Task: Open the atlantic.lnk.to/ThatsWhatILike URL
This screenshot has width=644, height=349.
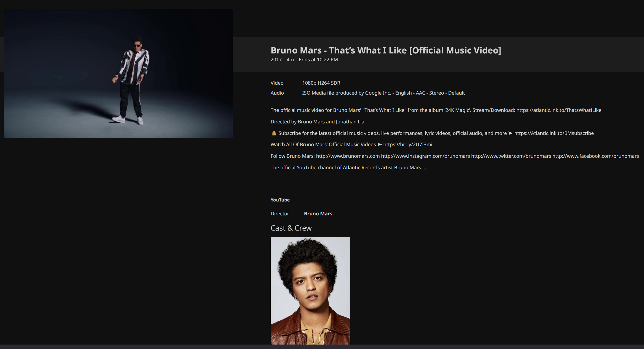Action: pos(559,110)
